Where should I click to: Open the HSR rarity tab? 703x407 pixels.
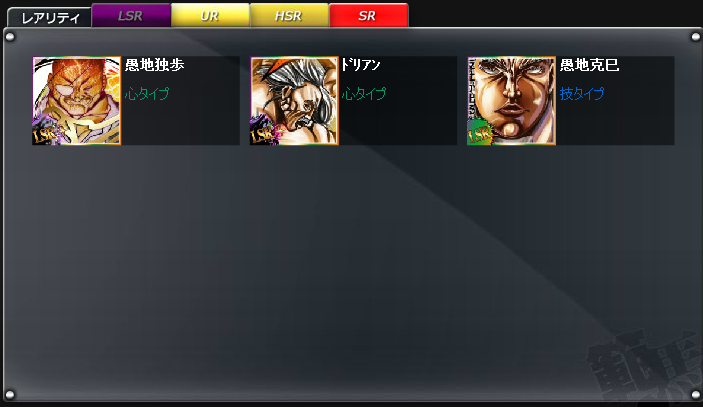pyautogui.click(x=289, y=16)
